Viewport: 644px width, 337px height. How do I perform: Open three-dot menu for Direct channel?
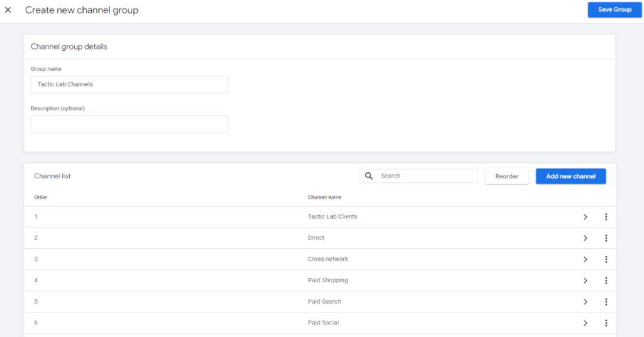pyautogui.click(x=606, y=238)
